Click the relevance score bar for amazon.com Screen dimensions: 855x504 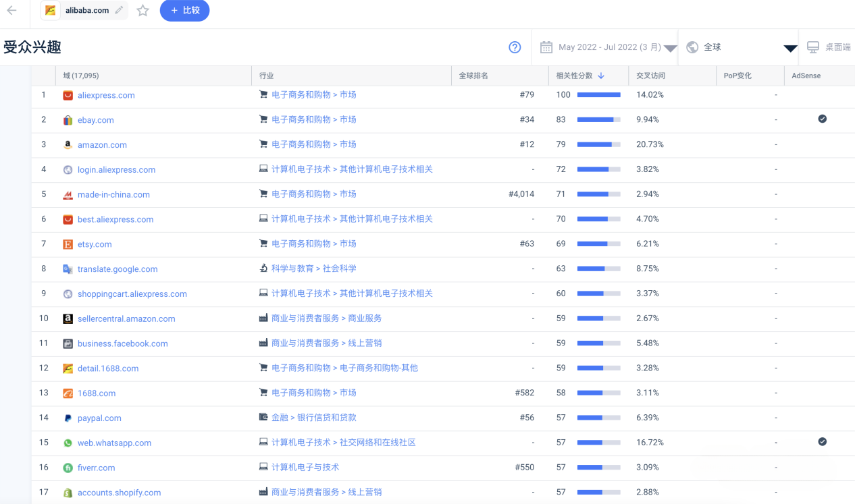(x=599, y=144)
